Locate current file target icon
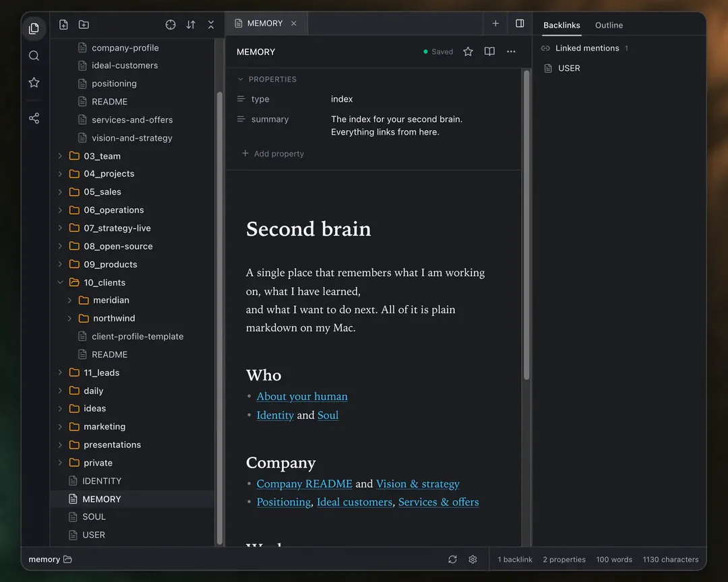728x582 pixels. click(171, 25)
